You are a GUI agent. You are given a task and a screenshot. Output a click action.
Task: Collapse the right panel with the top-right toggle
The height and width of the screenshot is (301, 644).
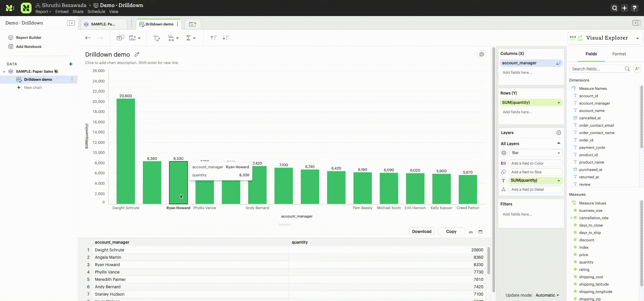(x=636, y=23)
